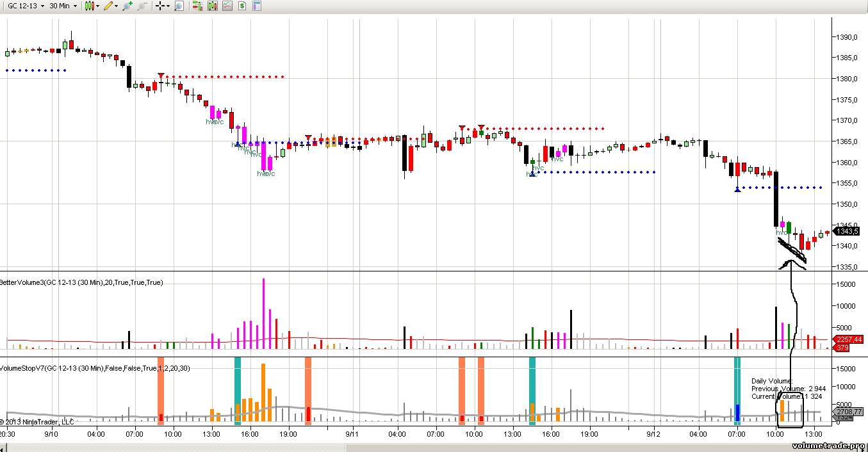Open the chart properties icon
The height and width of the screenshot is (452, 868).
click(257, 6)
